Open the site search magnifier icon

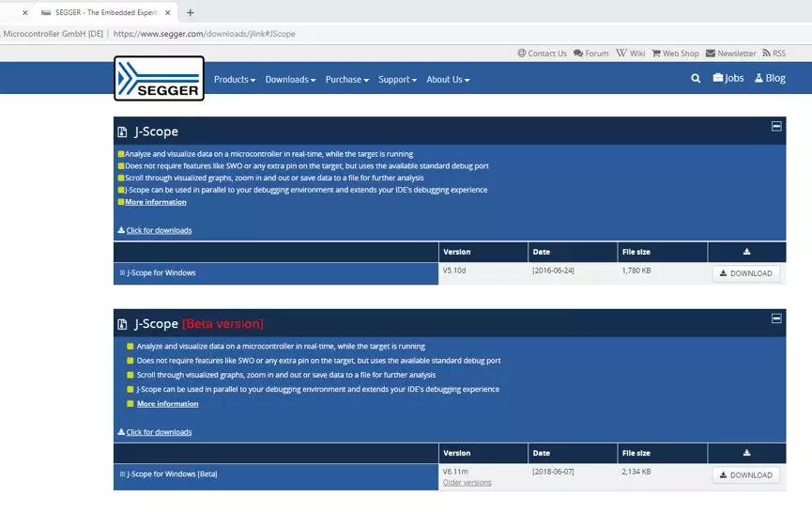(696, 78)
